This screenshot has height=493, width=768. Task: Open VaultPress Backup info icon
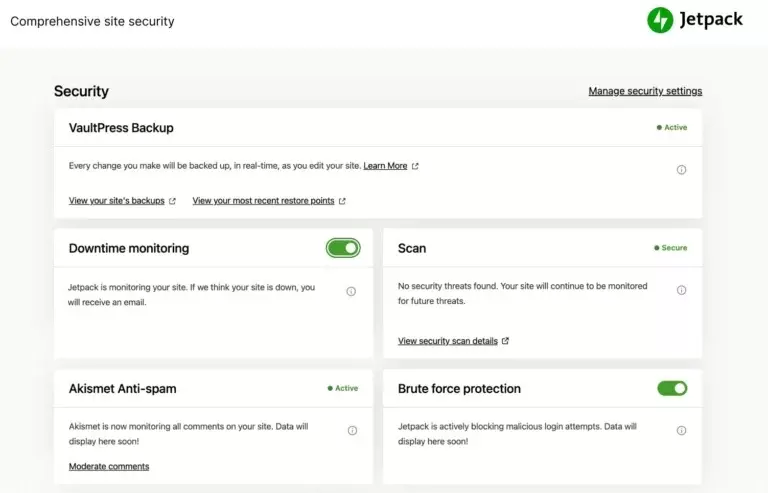[681, 170]
